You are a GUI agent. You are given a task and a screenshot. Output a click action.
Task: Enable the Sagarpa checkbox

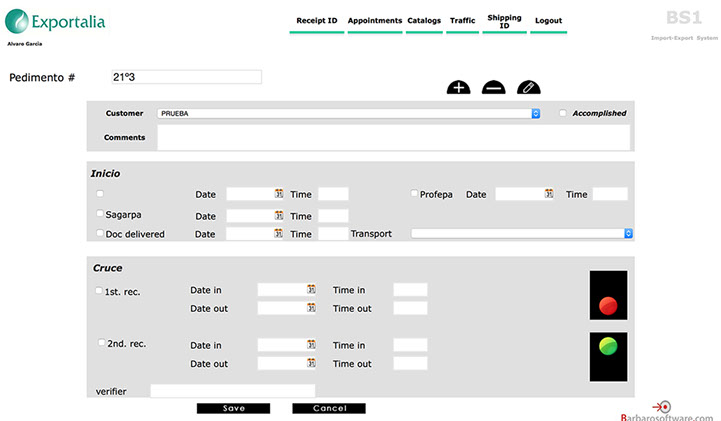coord(100,214)
